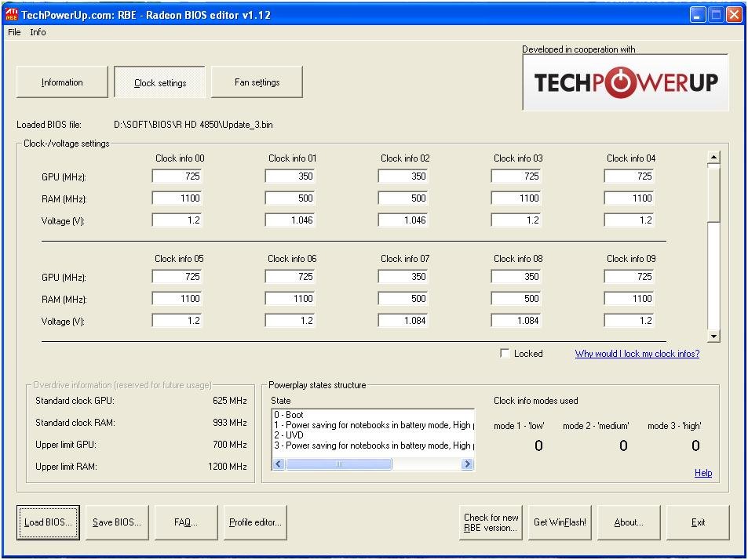The width and height of the screenshot is (748, 560).
Task: Click the mode 1 - 'low' value
Action: click(538, 445)
